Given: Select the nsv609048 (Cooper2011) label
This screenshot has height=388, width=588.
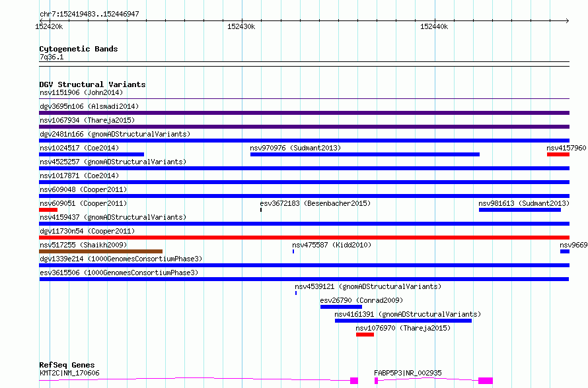Looking at the screenshot, I should click(x=83, y=189).
